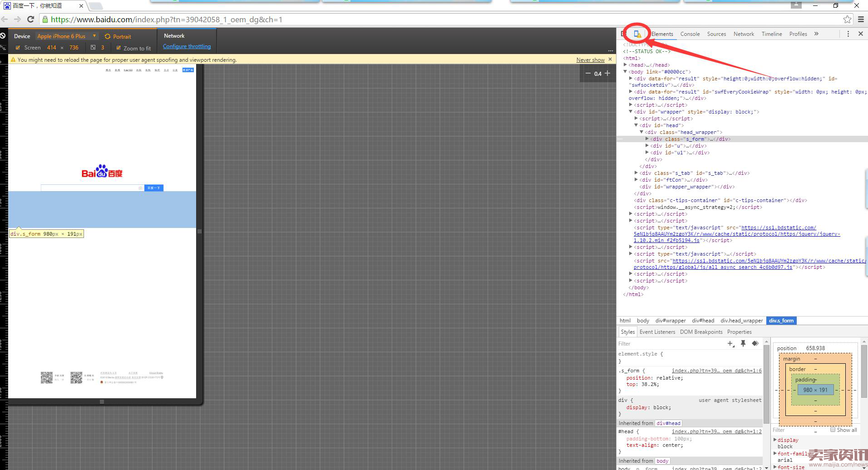
Task: Select div#wrapper breadcrumb
Action: tap(671, 321)
